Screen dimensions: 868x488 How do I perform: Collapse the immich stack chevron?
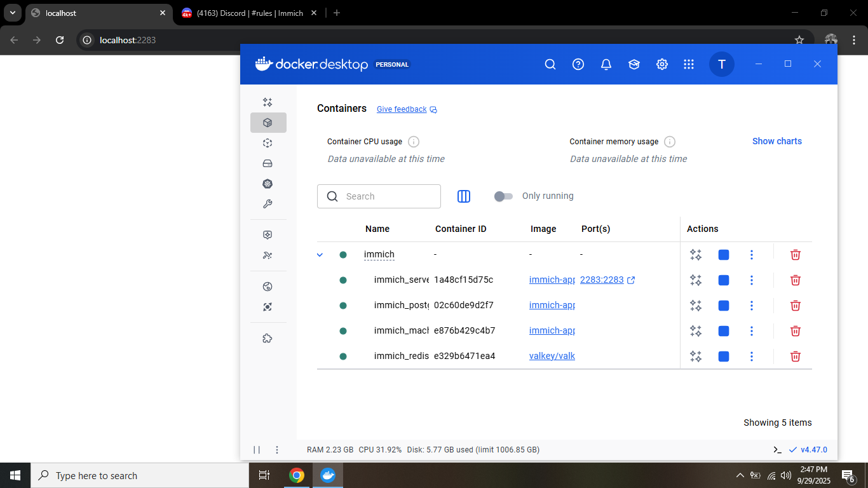click(x=320, y=255)
